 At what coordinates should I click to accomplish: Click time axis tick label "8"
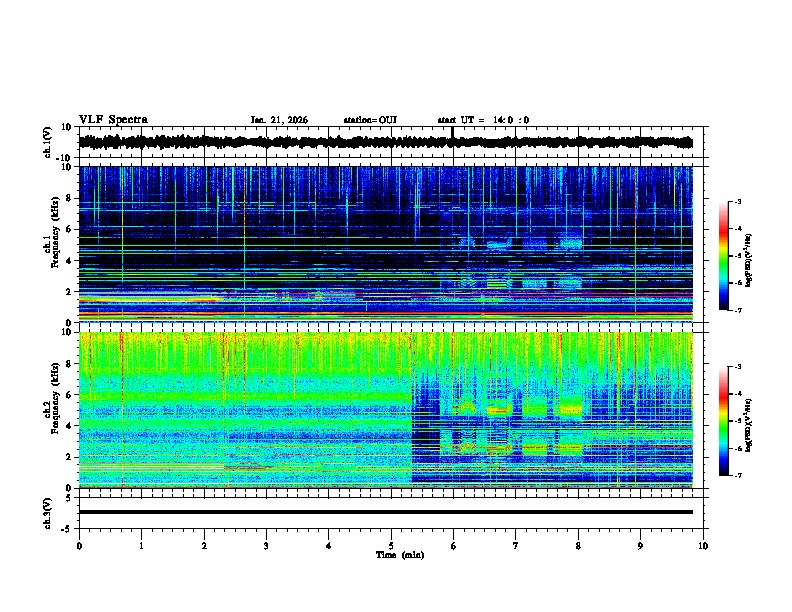point(578,546)
